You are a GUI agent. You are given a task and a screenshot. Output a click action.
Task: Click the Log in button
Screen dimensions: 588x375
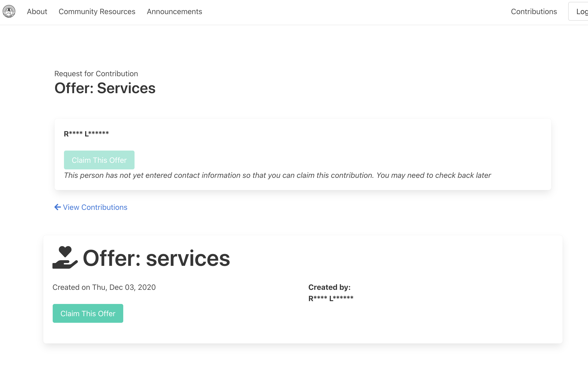pyautogui.click(x=581, y=12)
